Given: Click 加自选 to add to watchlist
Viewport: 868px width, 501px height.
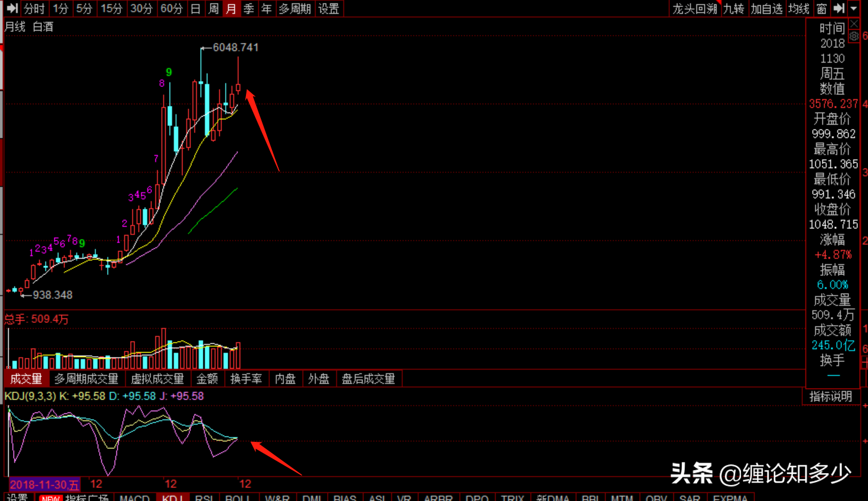Looking at the screenshot, I should (766, 9).
